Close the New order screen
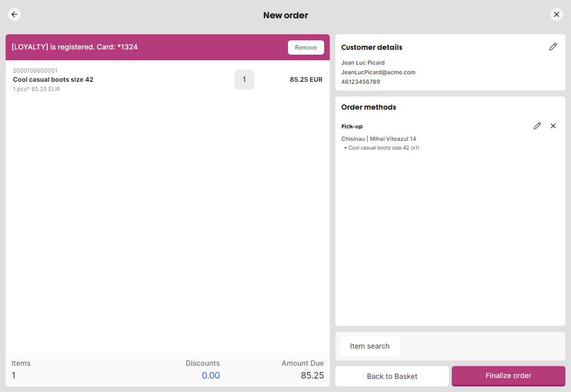The width and height of the screenshot is (571, 392). 557,14
